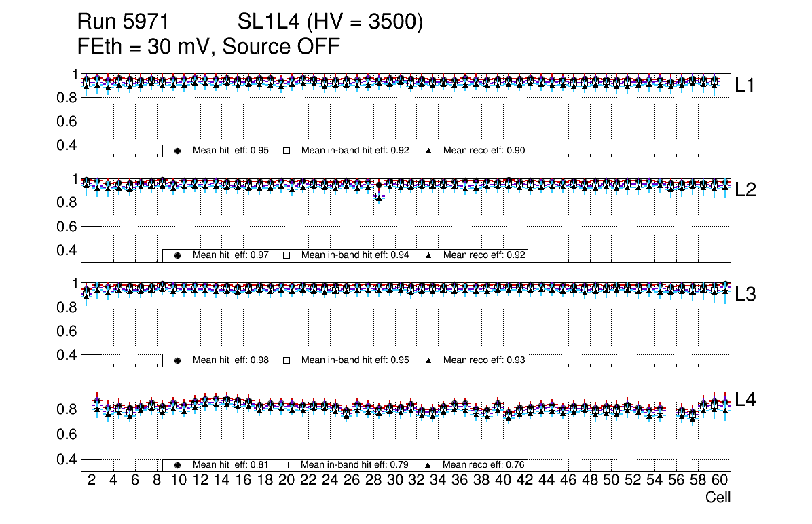Click the 'Run 5971' title text
812x524 pixels.
[122, 22]
